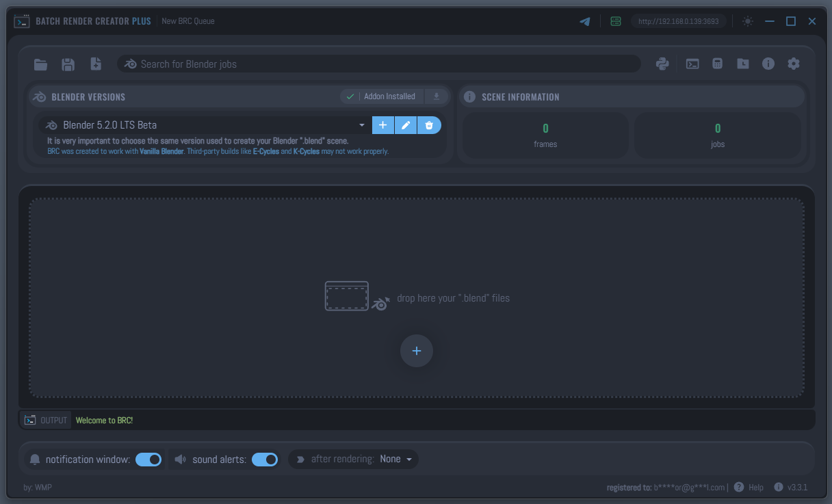Click the v3.3.1 version label
Screen dimensions: 832x504
pos(798,488)
